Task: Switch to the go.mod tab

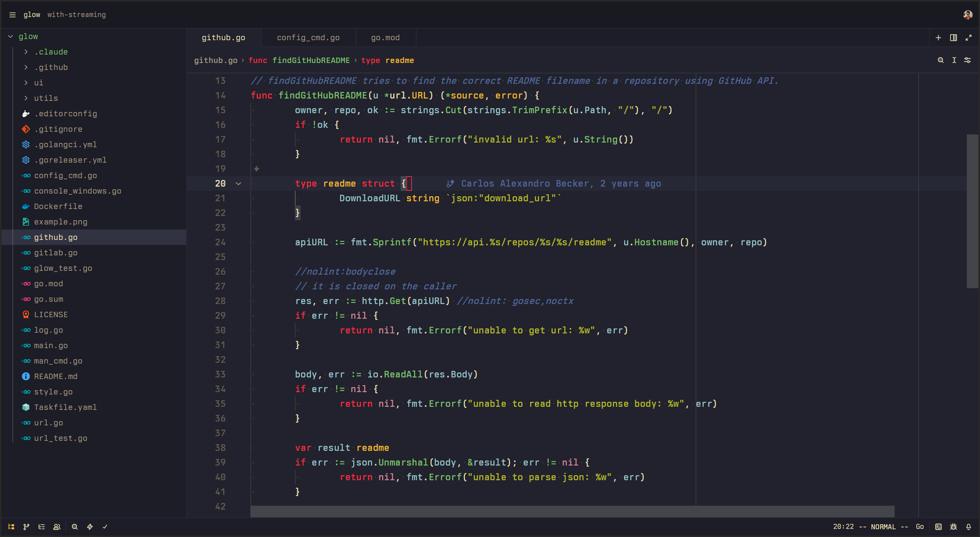Action: (385, 37)
